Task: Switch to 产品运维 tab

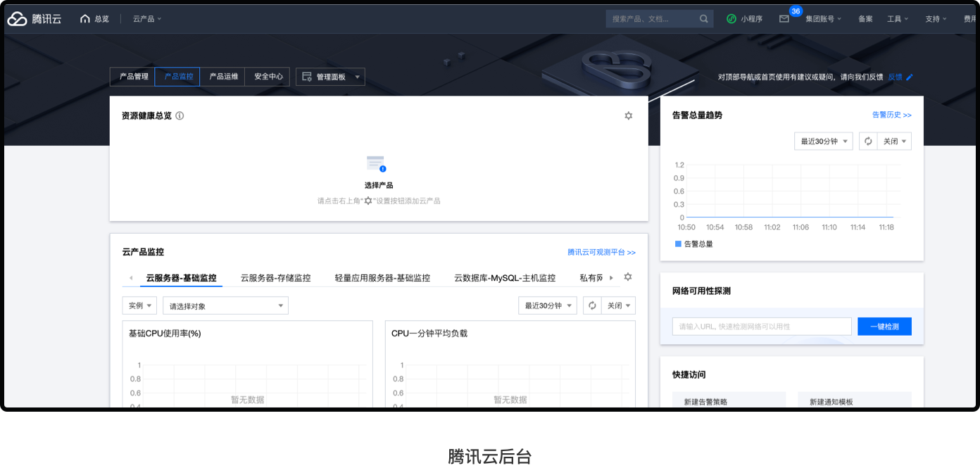Action: pos(222,77)
